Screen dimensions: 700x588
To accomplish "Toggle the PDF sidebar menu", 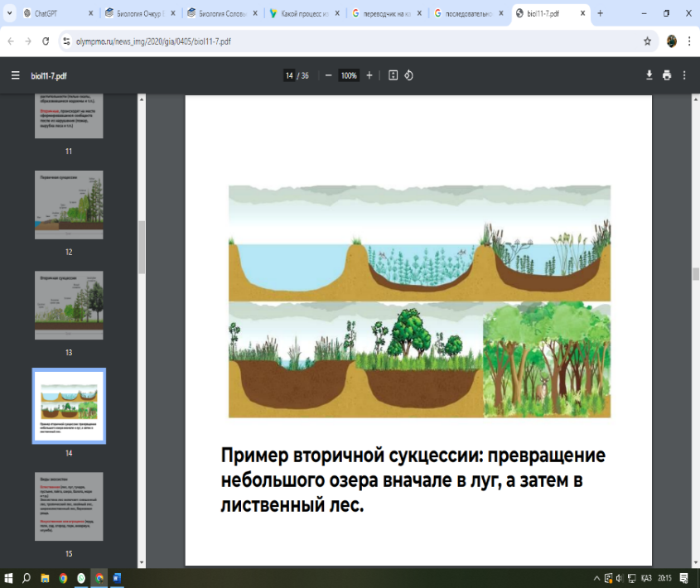I will 15,75.
